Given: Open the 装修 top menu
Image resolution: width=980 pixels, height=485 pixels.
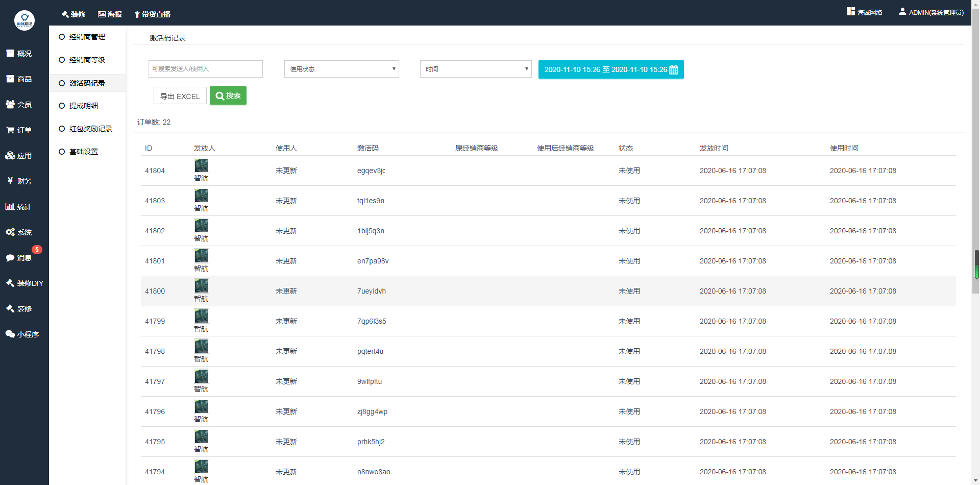Looking at the screenshot, I should click(x=73, y=14).
